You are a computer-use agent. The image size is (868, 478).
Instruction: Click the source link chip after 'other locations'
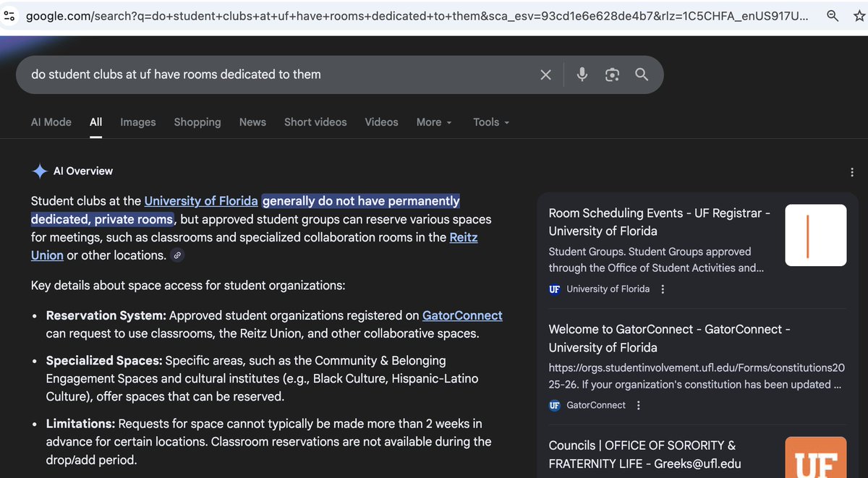click(177, 255)
